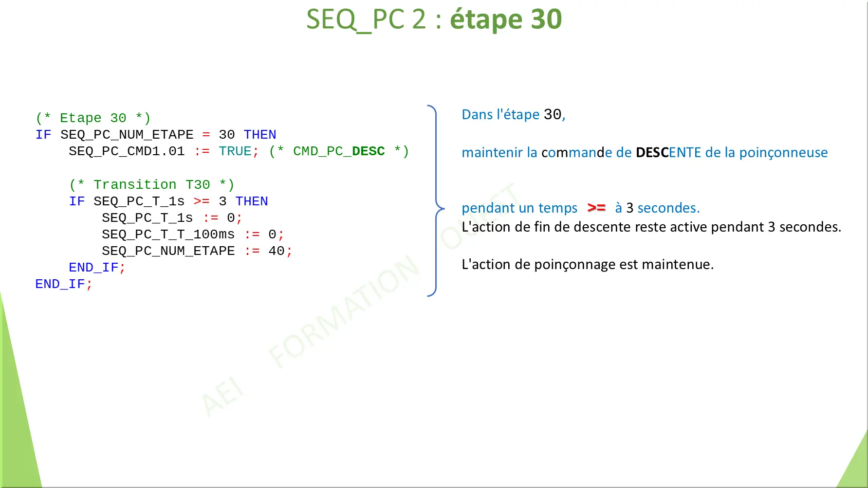Select the text Dans l'étape 30
Image resolution: width=868 pixels, height=488 pixels.
512,115
